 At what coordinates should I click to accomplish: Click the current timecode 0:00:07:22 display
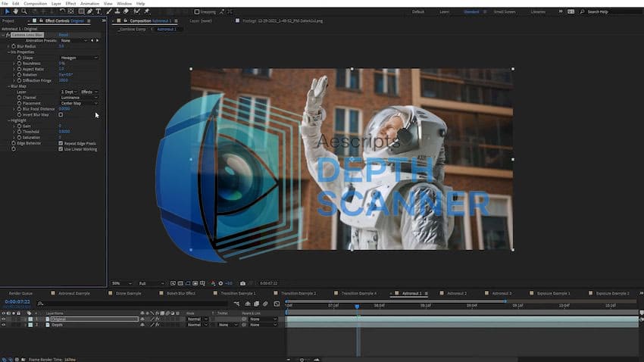pyautogui.click(x=17, y=301)
